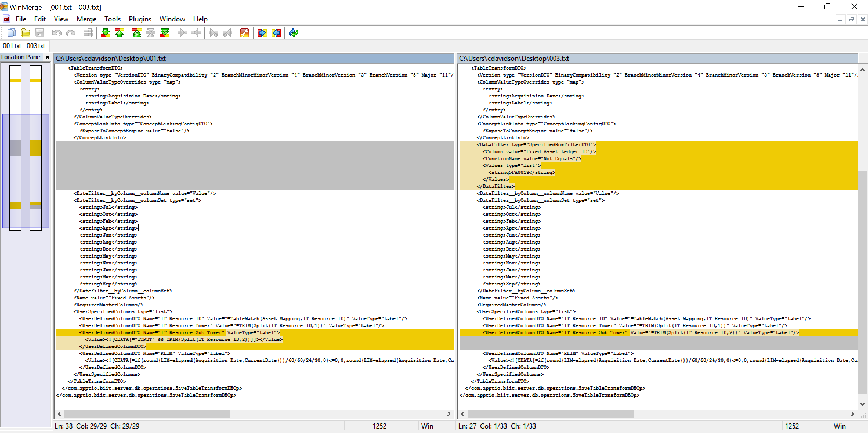Open the Merge menu
The height and width of the screenshot is (433, 868).
(86, 19)
